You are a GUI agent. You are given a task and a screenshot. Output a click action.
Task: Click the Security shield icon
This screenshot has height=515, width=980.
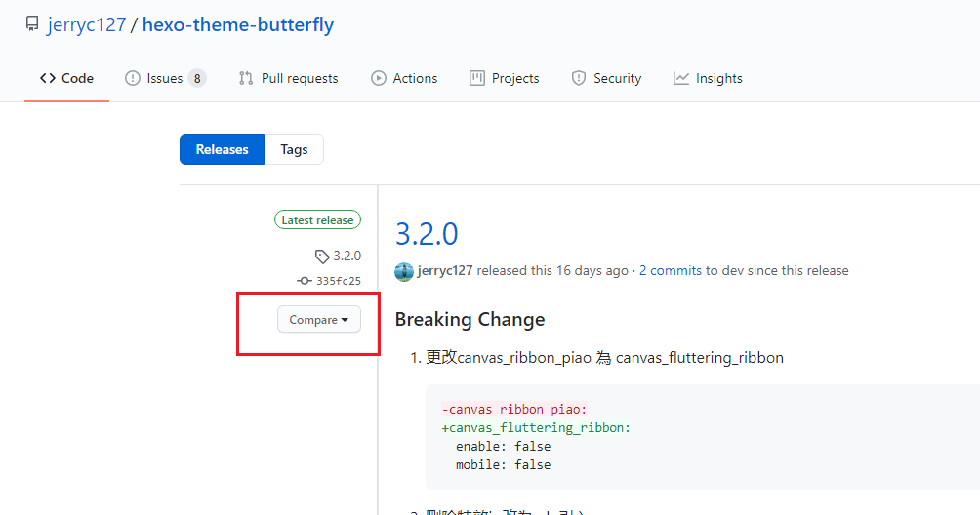579,78
